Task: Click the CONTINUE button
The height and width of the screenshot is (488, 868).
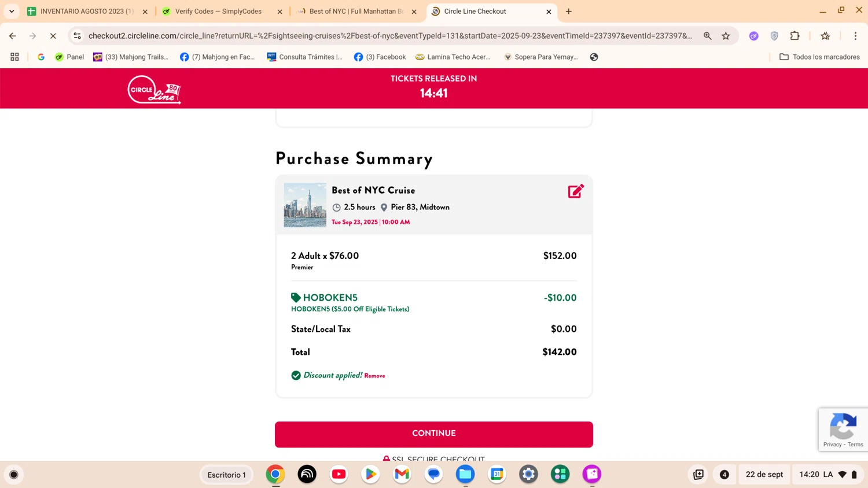Action: coord(434,434)
